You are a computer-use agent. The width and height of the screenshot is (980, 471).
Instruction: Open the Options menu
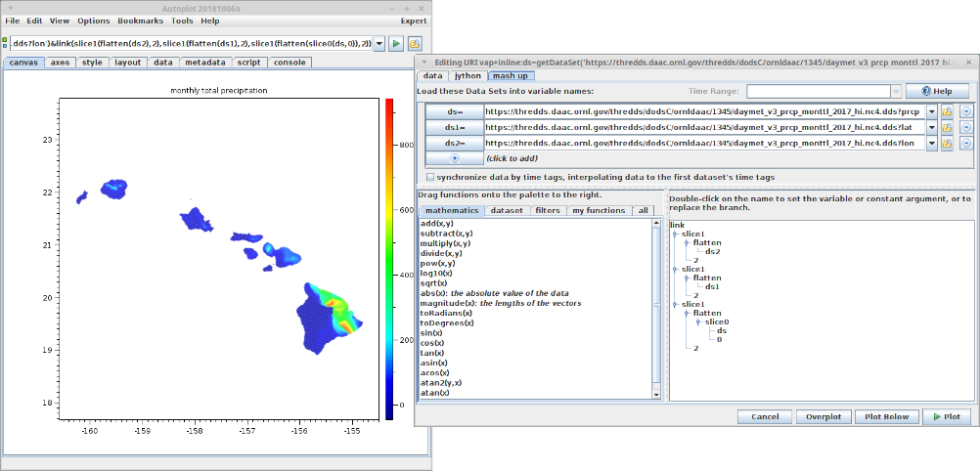tap(94, 21)
